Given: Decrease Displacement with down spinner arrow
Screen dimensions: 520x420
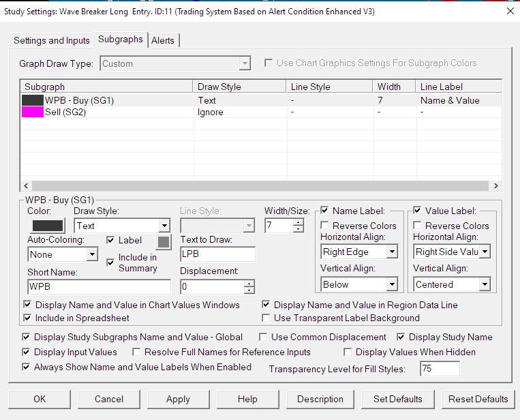Looking at the screenshot, I should (x=249, y=291).
